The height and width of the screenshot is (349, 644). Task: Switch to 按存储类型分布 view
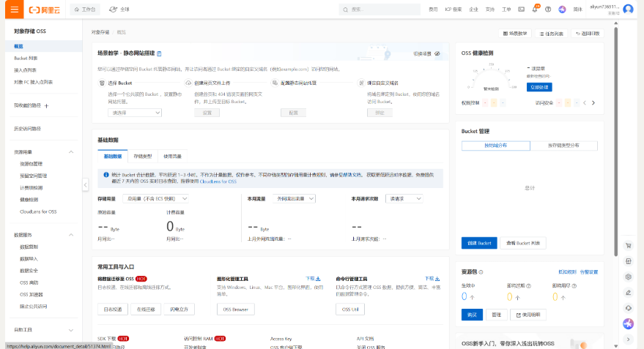coord(563,146)
